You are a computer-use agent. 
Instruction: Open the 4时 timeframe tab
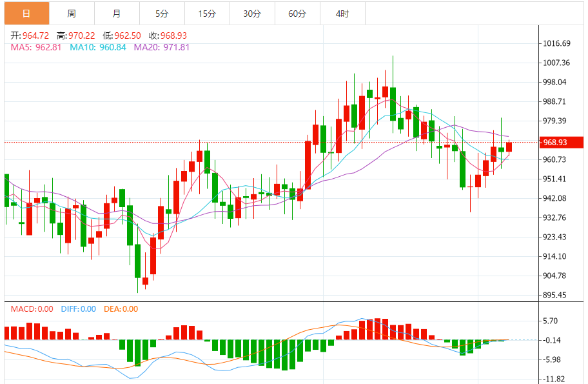coord(342,14)
